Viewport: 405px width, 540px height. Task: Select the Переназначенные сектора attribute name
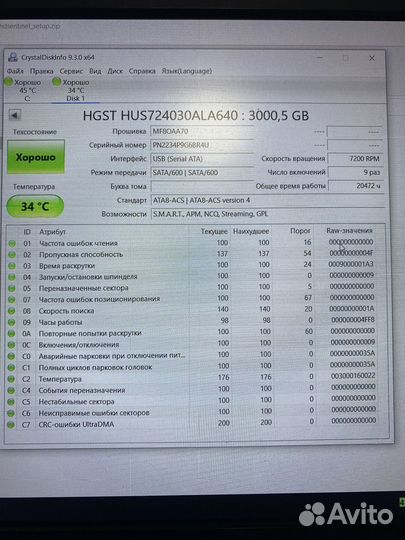click(83, 288)
